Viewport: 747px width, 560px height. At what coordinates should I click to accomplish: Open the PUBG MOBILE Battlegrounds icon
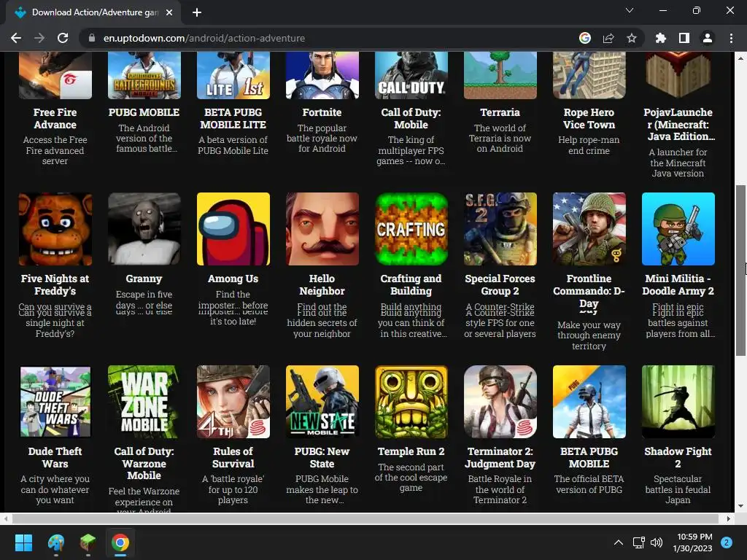click(144, 76)
